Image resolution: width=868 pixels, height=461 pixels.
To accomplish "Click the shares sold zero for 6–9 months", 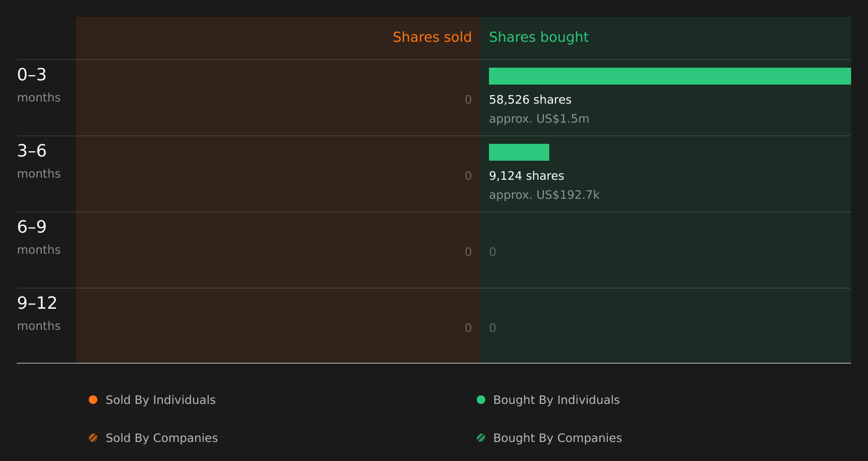I will pos(468,252).
